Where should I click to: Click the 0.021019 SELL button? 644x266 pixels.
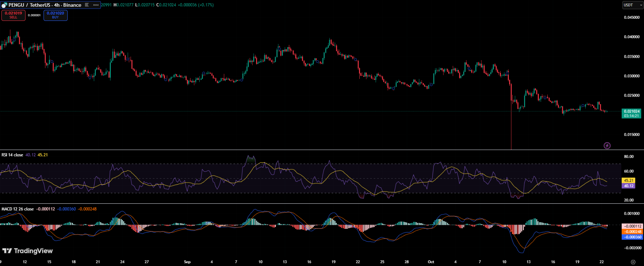[13, 15]
